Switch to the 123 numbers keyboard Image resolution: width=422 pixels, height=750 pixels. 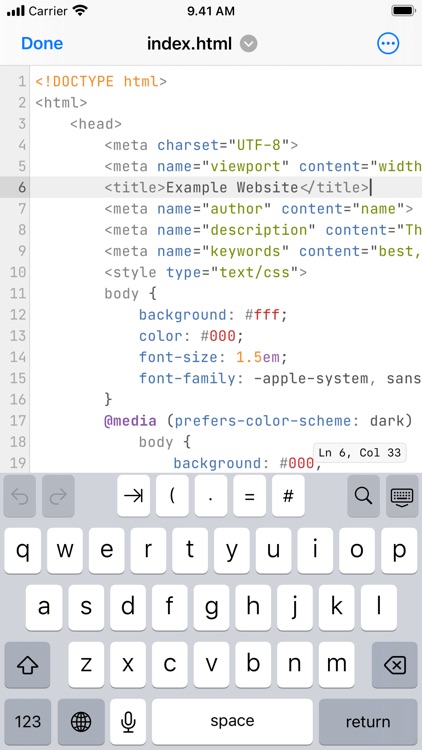[28, 721]
